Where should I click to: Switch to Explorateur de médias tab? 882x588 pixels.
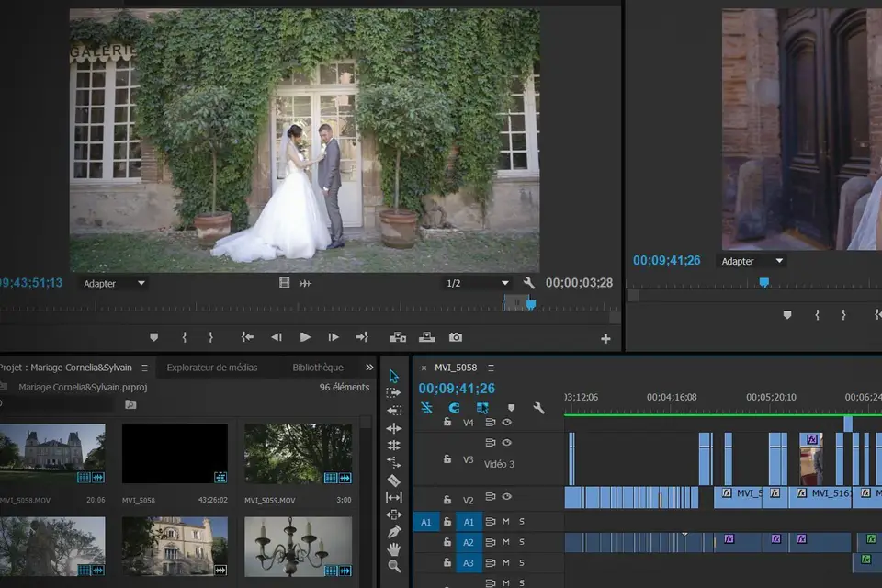(212, 367)
